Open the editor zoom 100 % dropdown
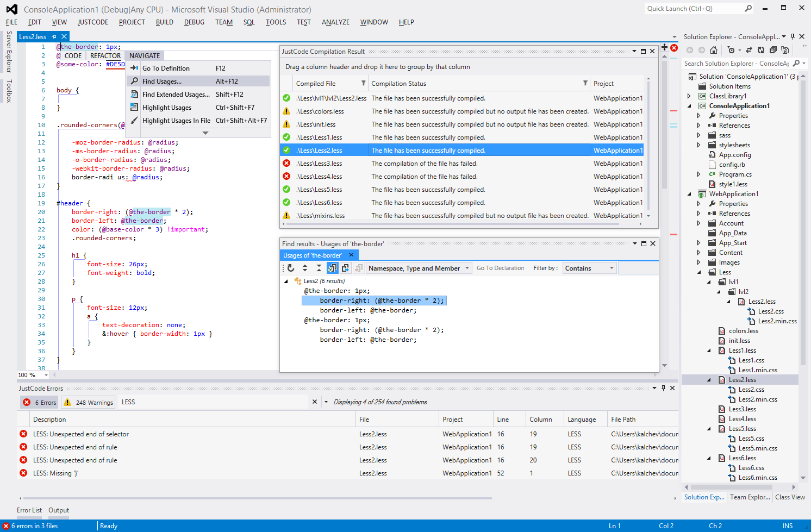Screen dimensions: 811x532 [x=46, y=375]
